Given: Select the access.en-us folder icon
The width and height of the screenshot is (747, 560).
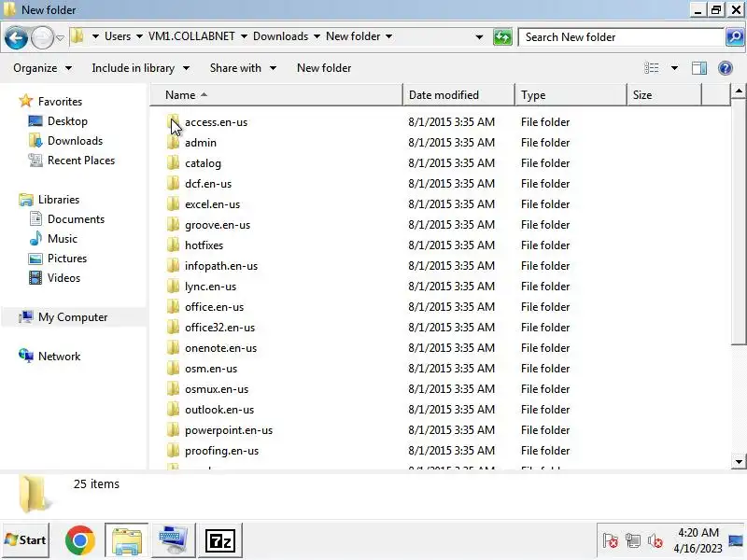Looking at the screenshot, I should pyautogui.click(x=174, y=122).
